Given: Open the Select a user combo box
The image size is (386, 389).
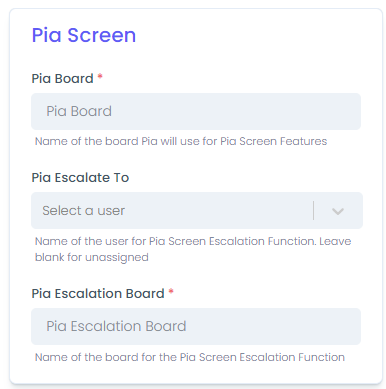Looking at the screenshot, I should (x=197, y=210).
